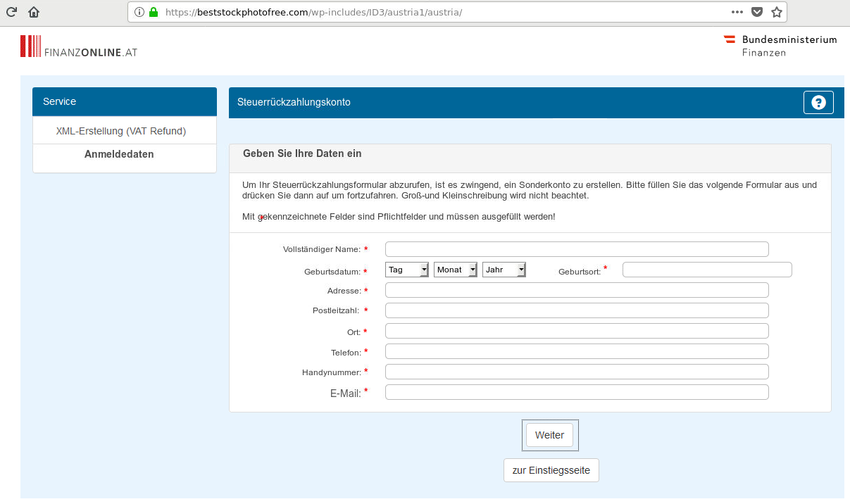The height and width of the screenshot is (504, 850).
Task: Click the FinanzOnline.at logo
Action: coord(79,46)
